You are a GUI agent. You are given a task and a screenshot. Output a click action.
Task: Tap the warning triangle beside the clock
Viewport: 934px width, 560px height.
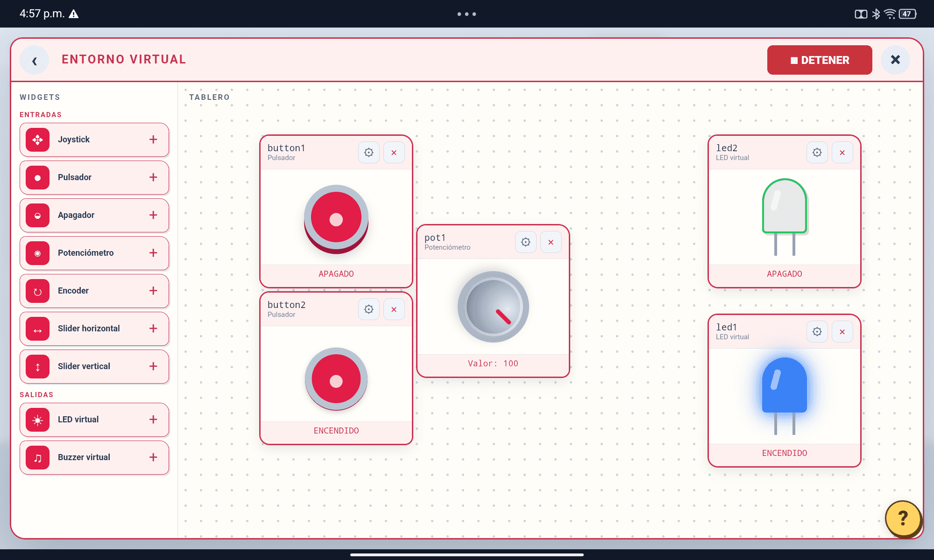coord(74,14)
